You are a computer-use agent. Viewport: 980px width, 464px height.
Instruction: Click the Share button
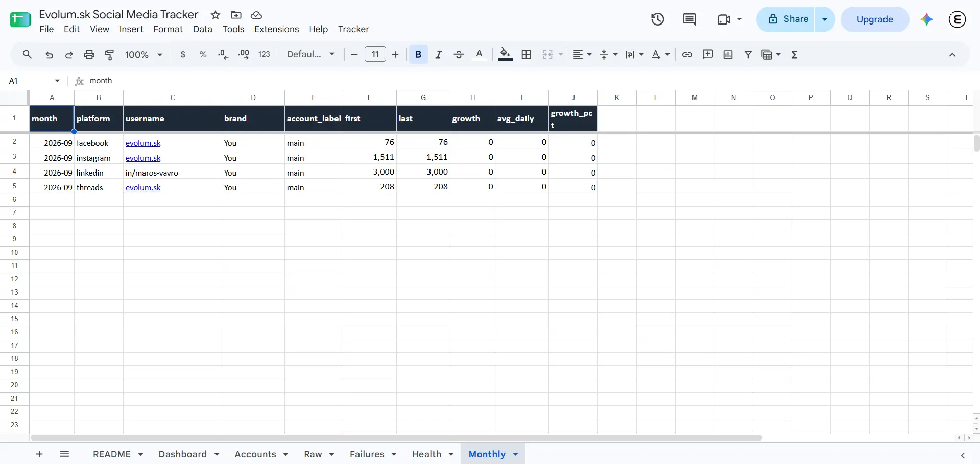click(785, 19)
